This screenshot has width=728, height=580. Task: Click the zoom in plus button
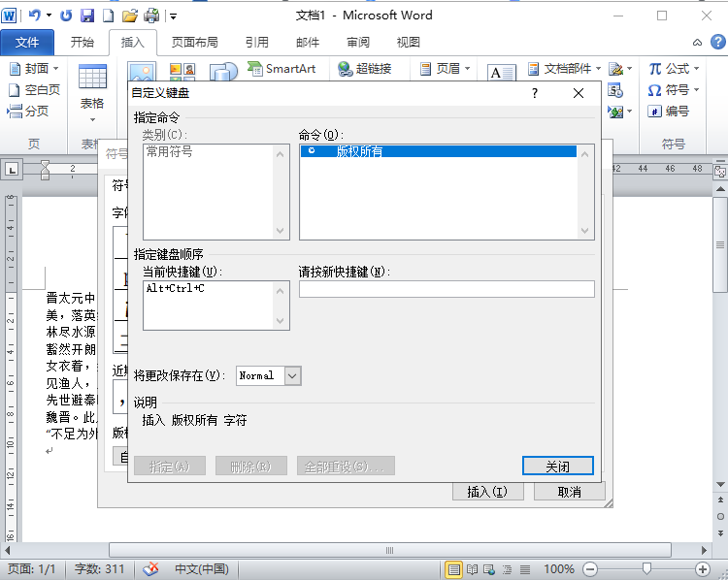tap(703, 569)
